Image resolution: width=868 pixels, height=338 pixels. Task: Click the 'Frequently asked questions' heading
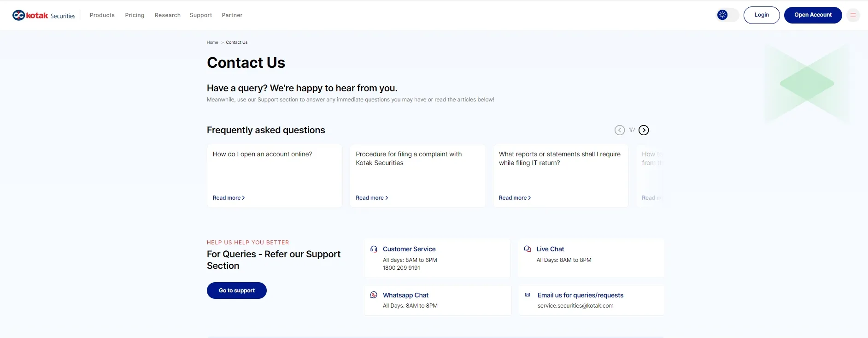[x=266, y=130]
